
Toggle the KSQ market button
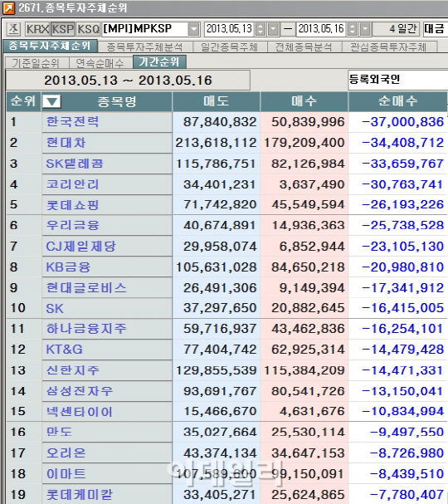pos(88,29)
